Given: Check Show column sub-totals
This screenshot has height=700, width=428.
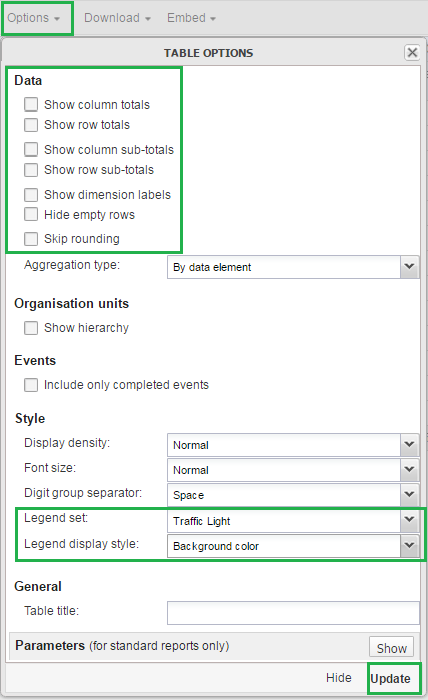Looking at the screenshot, I should tap(31, 150).
